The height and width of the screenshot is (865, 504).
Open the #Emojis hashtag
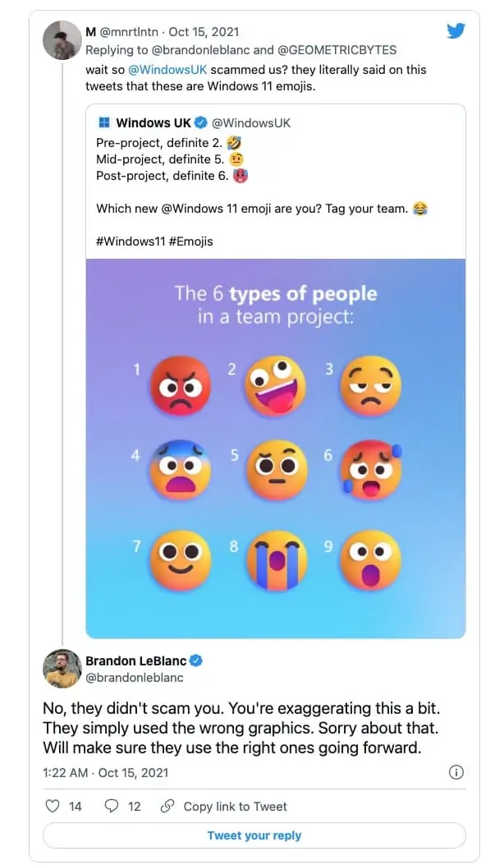190,242
